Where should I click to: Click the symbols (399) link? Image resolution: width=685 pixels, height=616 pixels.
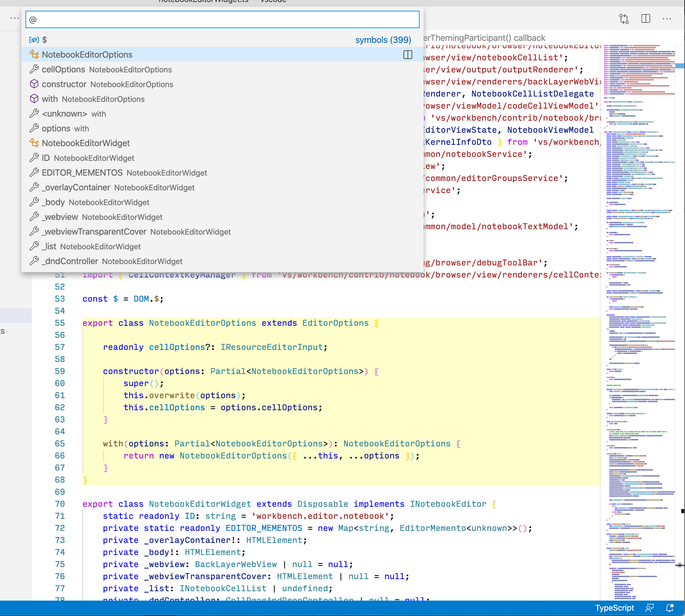pos(383,40)
